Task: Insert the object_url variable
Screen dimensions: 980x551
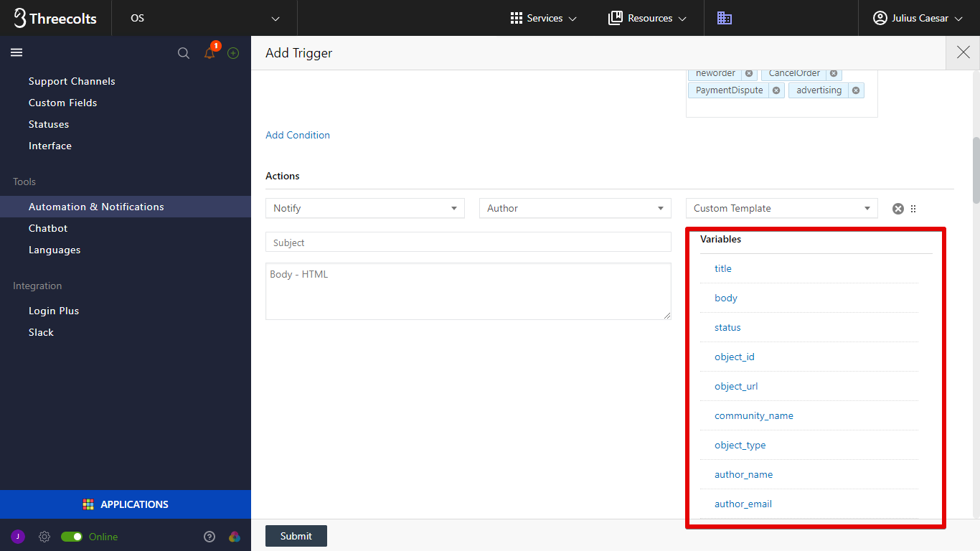Action: click(x=736, y=386)
